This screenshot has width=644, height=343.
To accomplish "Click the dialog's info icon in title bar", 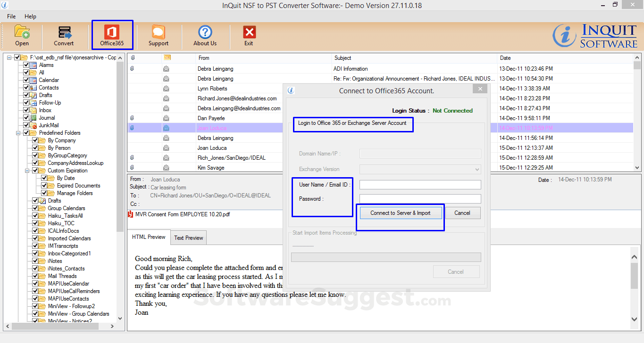I will tap(291, 90).
